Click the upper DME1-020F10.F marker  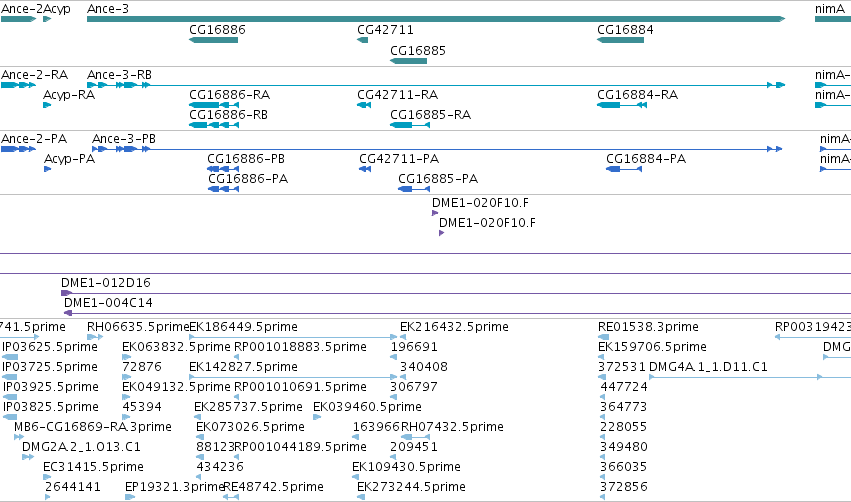pos(435,213)
